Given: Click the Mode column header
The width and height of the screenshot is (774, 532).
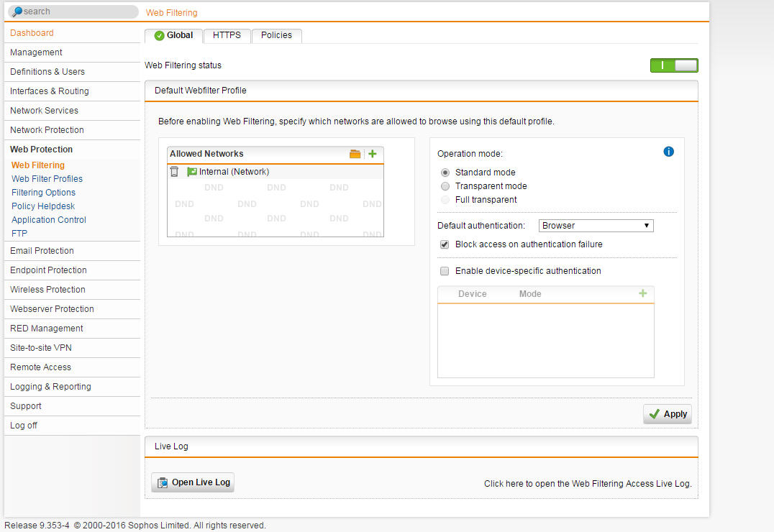Looking at the screenshot, I should 530,294.
